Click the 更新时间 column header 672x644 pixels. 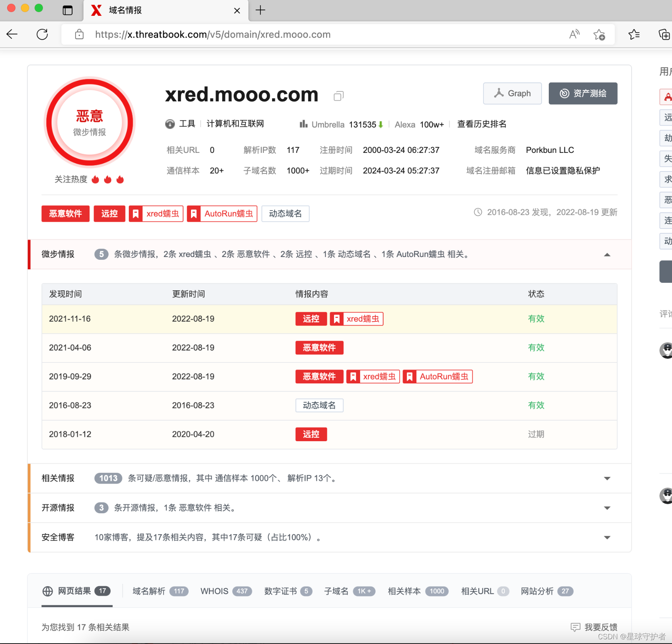189,294
